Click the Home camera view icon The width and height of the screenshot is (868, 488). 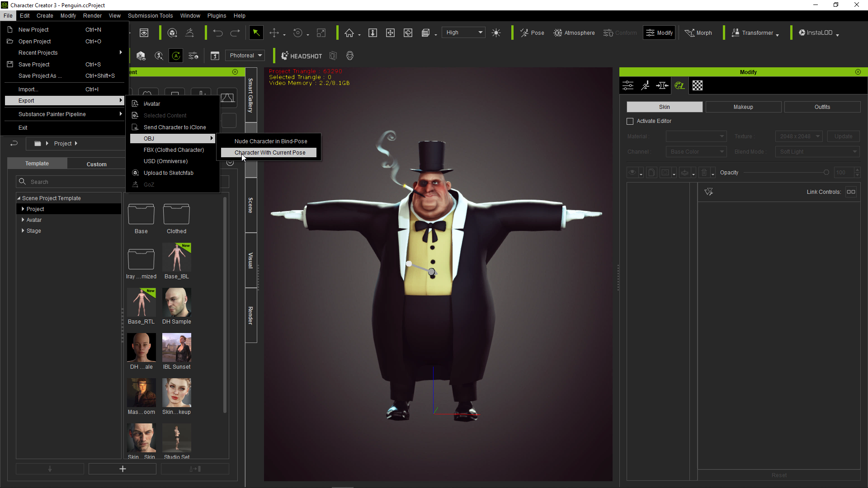349,33
